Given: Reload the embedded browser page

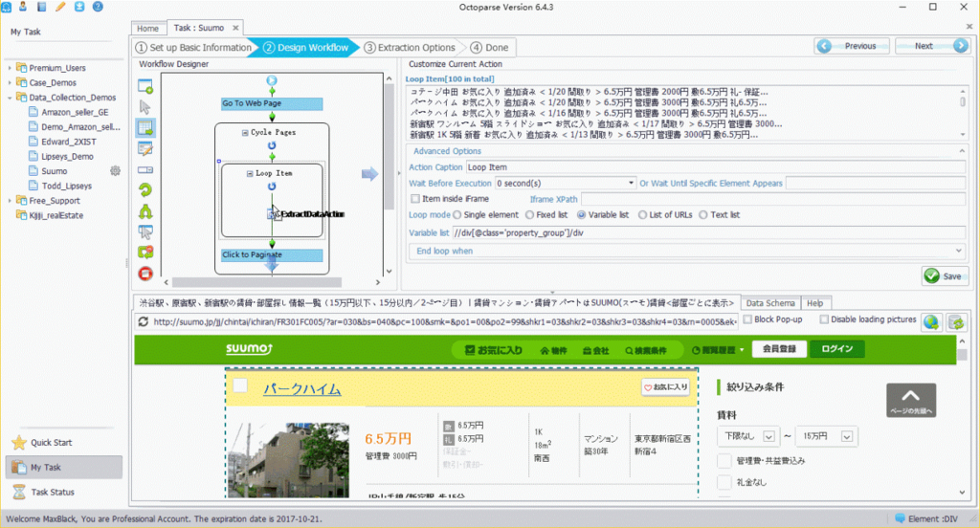Looking at the screenshot, I should point(144,321).
